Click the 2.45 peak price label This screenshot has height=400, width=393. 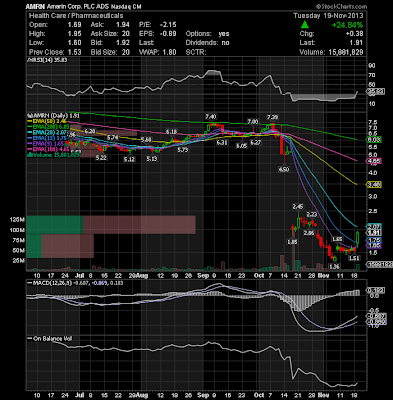tap(298, 207)
